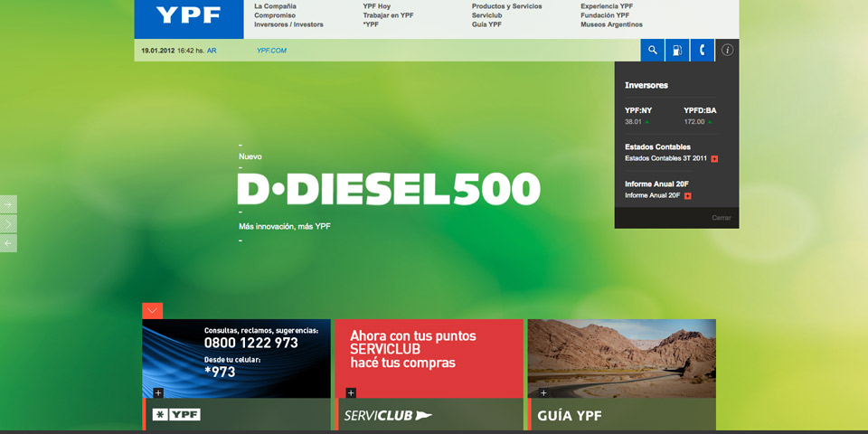Click the telephone contact icon
Screen dimensions: 868x434
(x=702, y=51)
